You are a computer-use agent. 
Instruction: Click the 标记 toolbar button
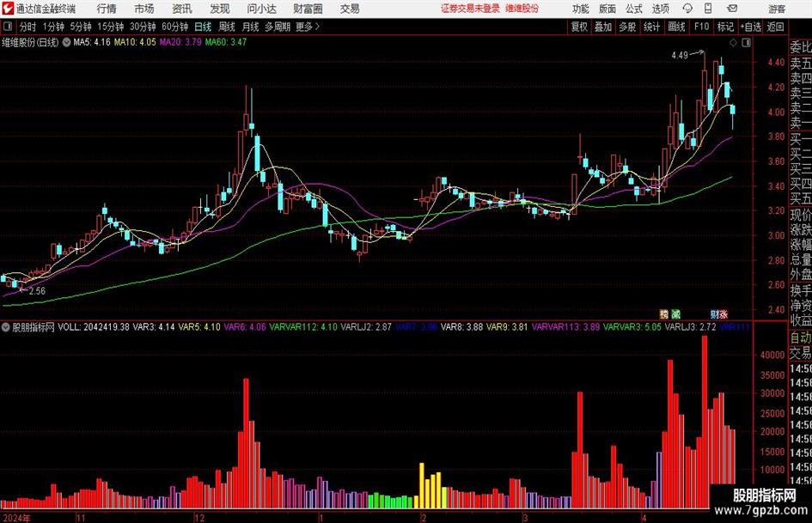pos(725,27)
